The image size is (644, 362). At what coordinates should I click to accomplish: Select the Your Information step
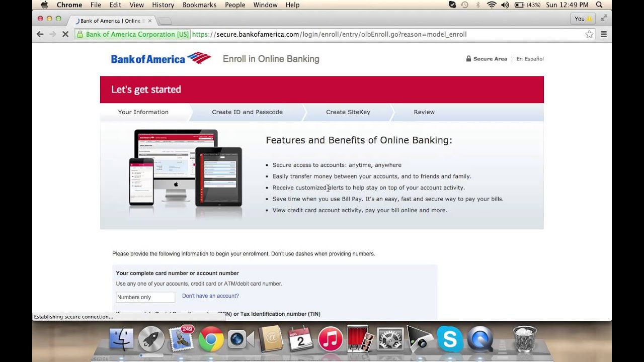(143, 112)
